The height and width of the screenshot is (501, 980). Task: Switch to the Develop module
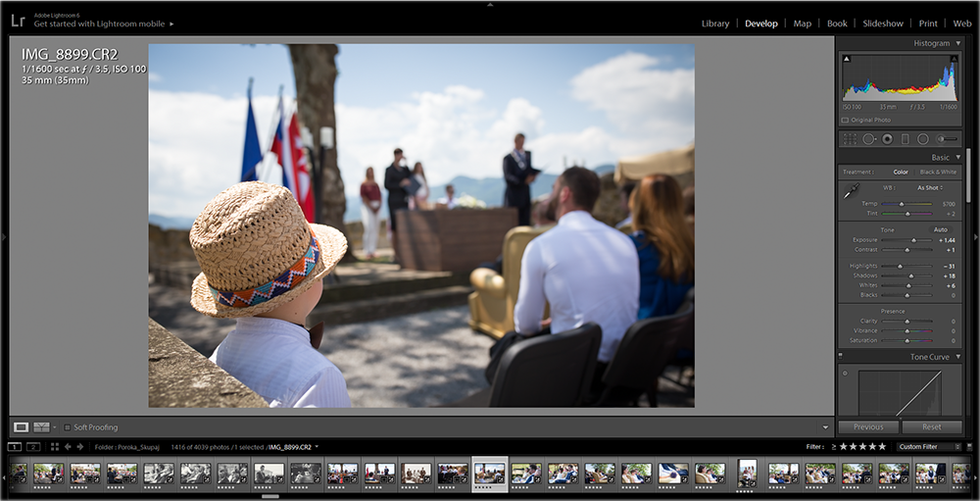(761, 24)
